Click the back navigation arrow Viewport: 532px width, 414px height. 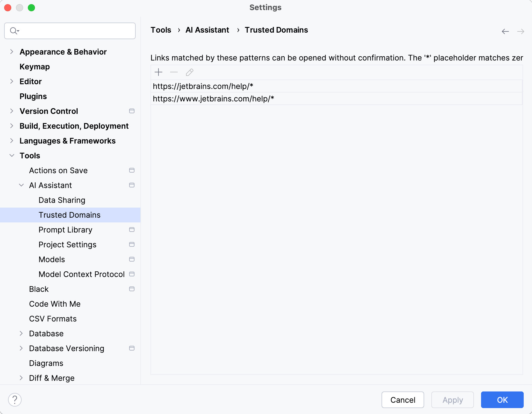tap(505, 31)
